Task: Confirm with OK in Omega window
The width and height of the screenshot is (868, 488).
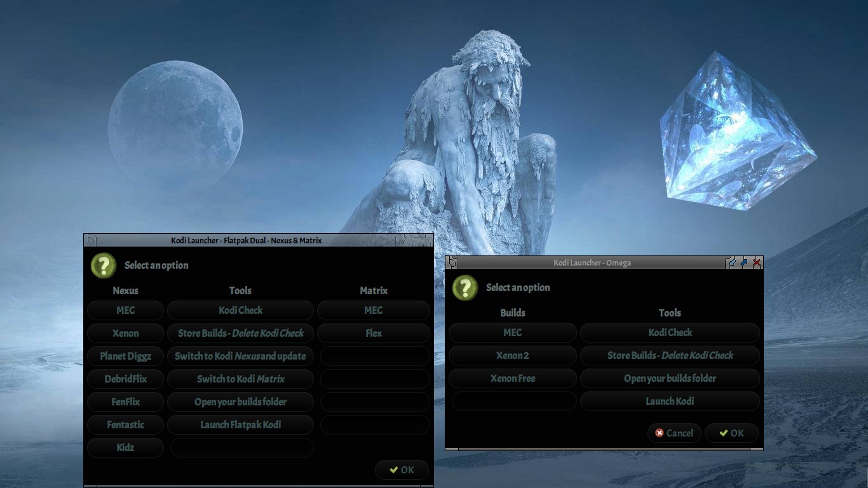Action: tap(731, 433)
